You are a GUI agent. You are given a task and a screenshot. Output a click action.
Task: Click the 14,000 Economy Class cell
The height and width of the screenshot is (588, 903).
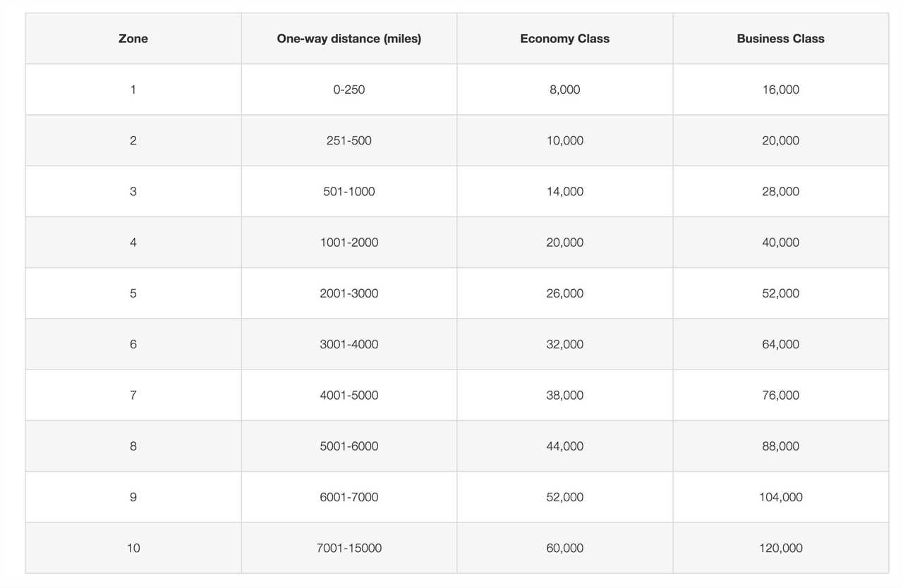pos(565,191)
